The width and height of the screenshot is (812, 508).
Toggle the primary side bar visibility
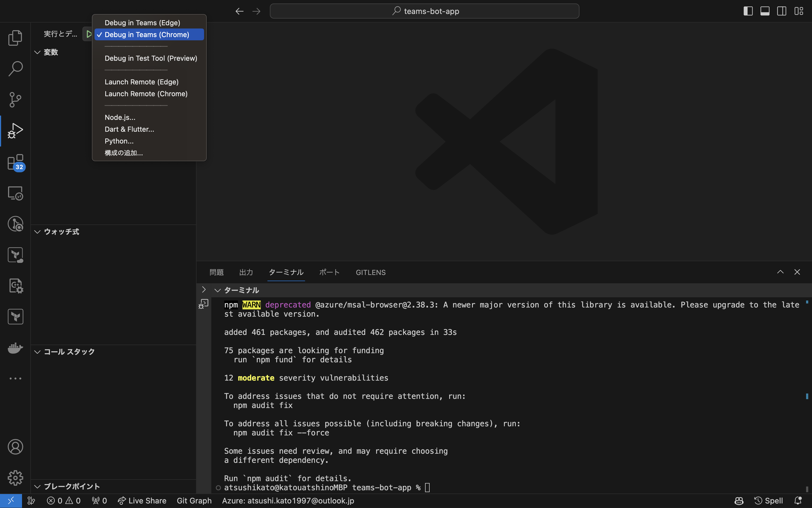(748, 11)
